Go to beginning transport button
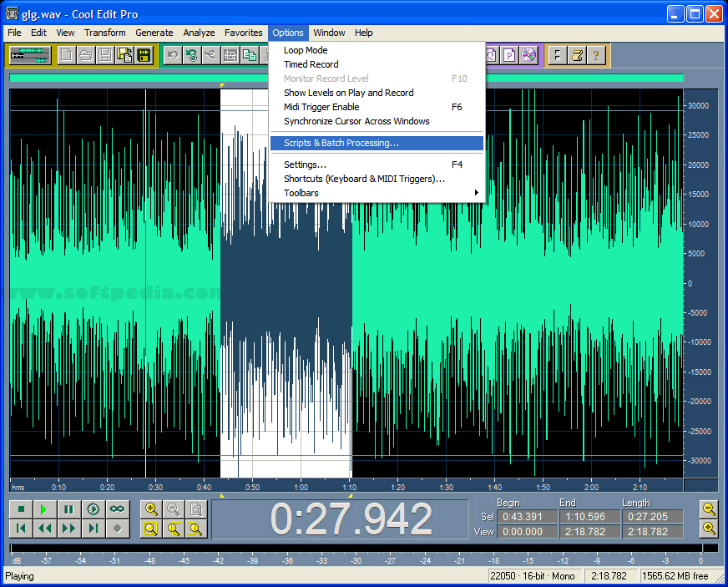The height and width of the screenshot is (587, 728). tap(21, 529)
